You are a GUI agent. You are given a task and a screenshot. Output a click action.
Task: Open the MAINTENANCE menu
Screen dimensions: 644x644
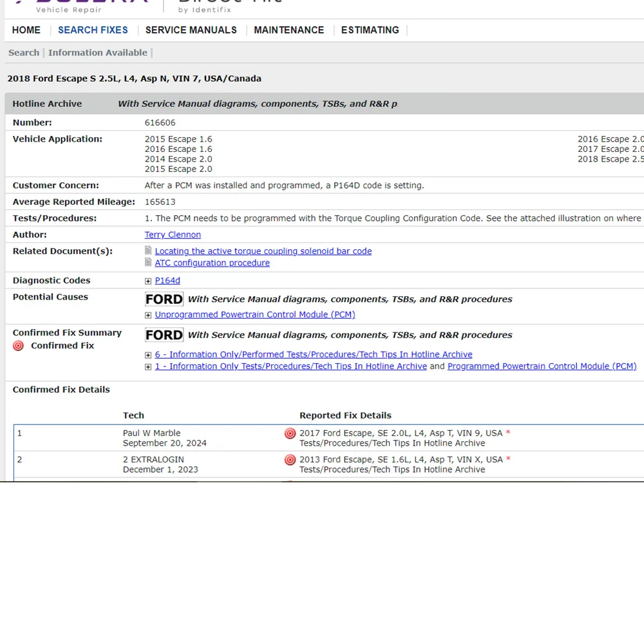pos(289,30)
